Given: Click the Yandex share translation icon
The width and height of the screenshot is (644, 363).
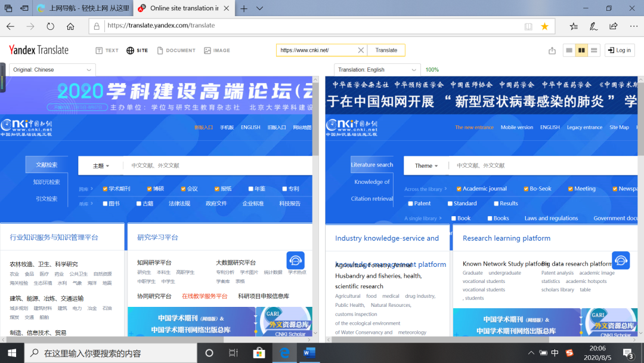Looking at the screenshot, I should (x=552, y=51).
